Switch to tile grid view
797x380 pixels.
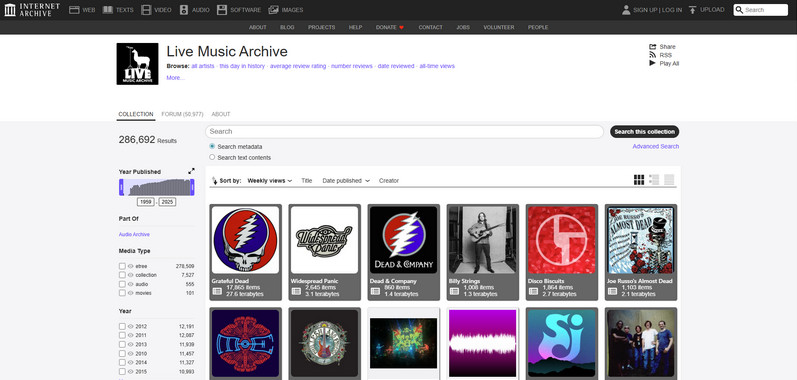[639, 180]
